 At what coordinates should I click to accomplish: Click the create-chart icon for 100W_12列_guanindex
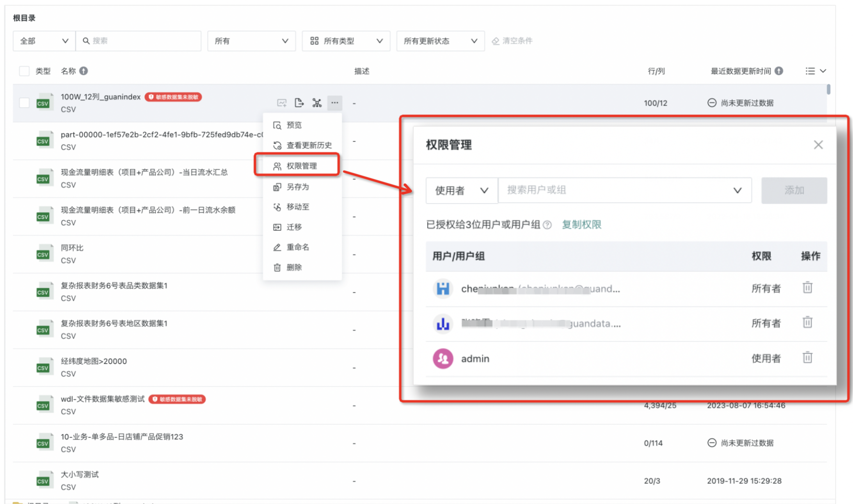281,103
